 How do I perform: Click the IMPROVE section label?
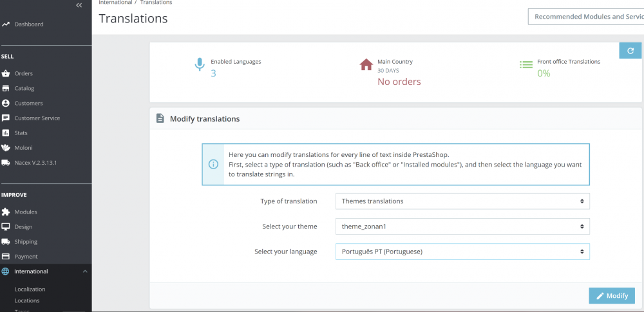[x=14, y=195]
